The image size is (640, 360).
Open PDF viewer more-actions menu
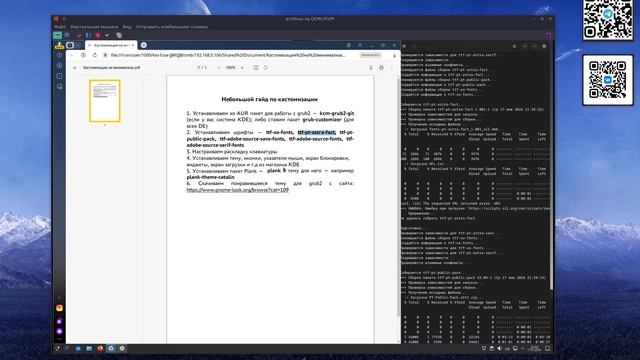coord(392,68)
